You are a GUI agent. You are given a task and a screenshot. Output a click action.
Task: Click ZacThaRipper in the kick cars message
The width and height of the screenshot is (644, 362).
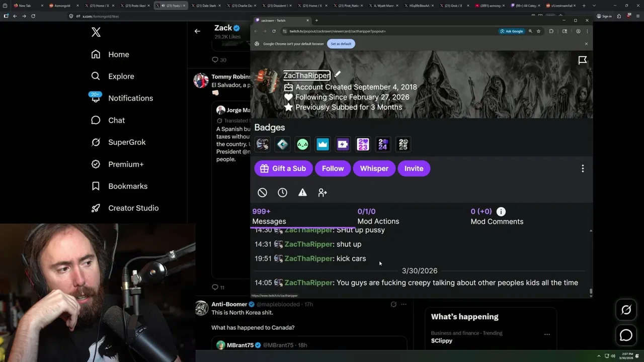[308, 258]
